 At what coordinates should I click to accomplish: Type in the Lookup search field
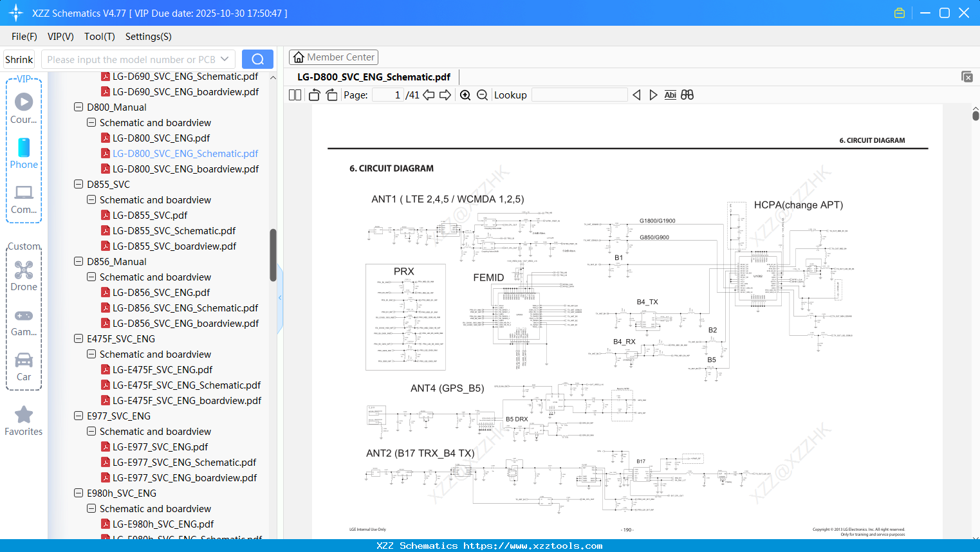point(579,95)
